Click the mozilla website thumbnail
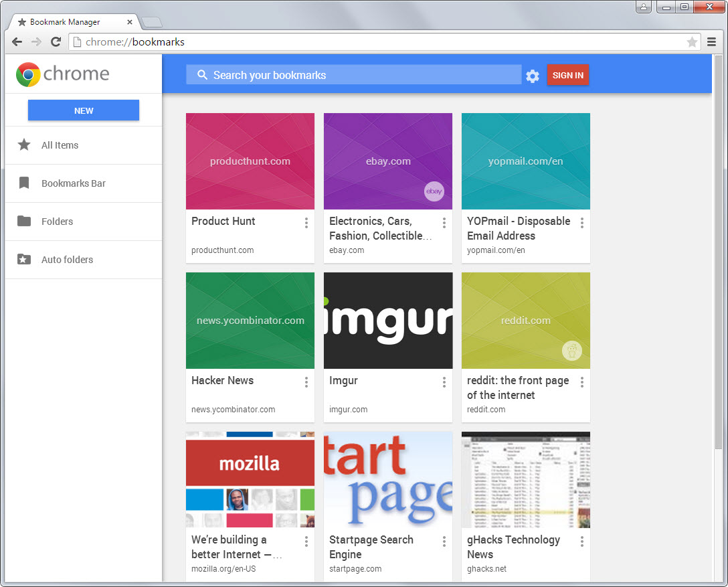The height and width of the screenshot is (587, 728). click(250, 480)
